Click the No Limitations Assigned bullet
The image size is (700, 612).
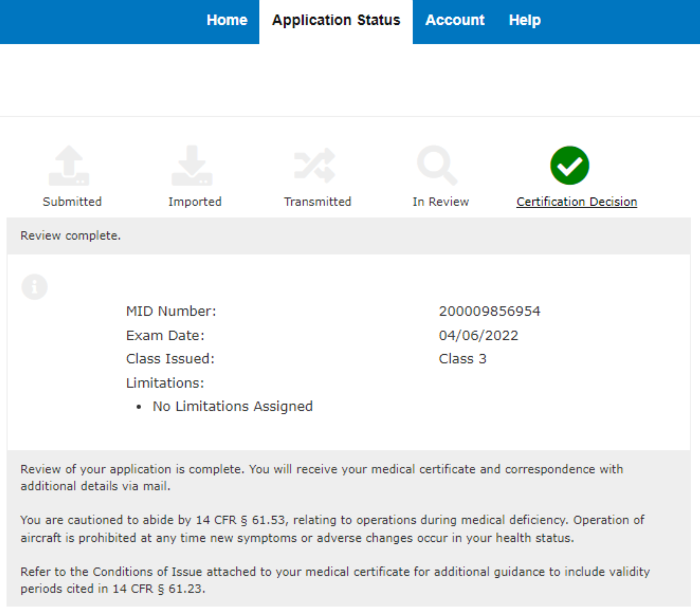pos(232,406)
